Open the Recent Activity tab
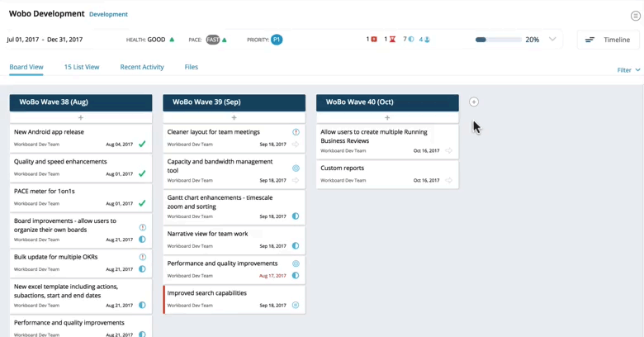Viewport: 644px width, 337px height. point(142,67)
